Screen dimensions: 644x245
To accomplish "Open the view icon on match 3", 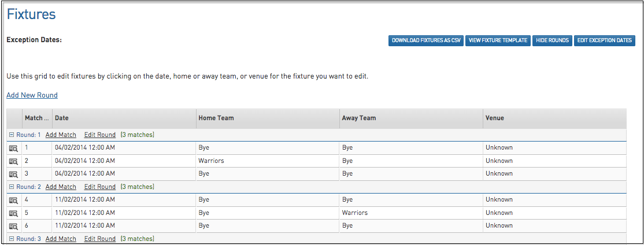I will pos(13,174).
